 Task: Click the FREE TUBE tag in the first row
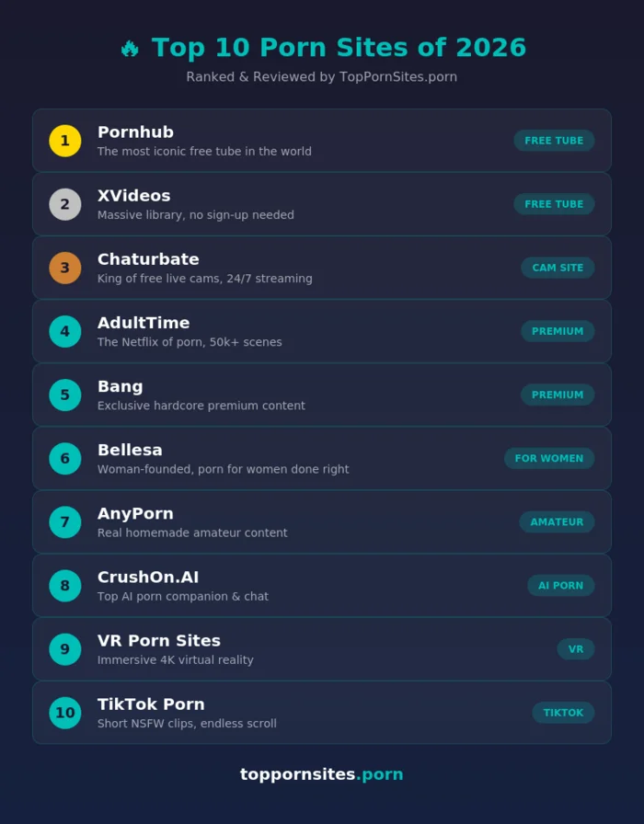(554, 141)
